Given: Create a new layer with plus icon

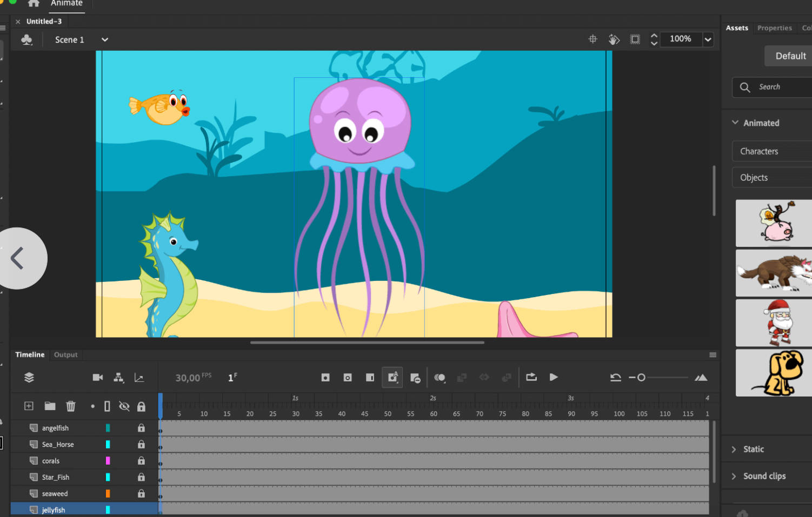Looking at the screenshot, I should point(29,406).
